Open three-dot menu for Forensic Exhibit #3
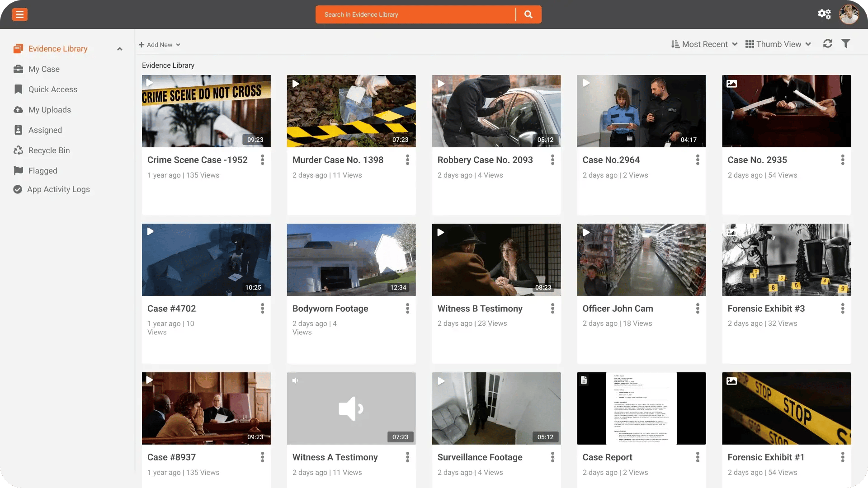This screenshot has height=488, width=868. coord(842,309)
